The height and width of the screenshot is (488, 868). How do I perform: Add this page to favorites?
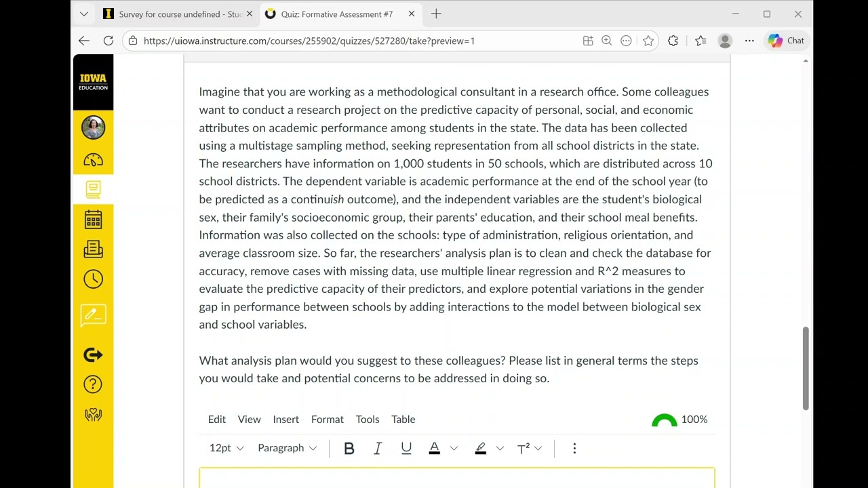[x=648, y=41]
